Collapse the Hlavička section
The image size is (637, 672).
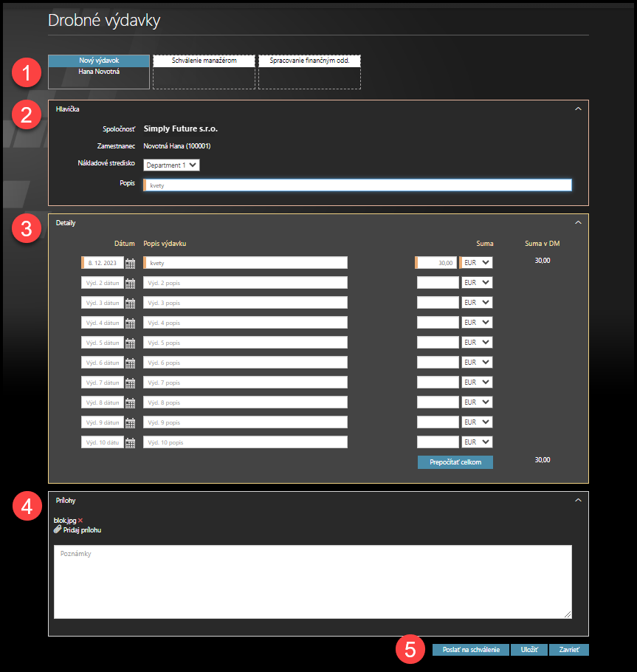578,109
